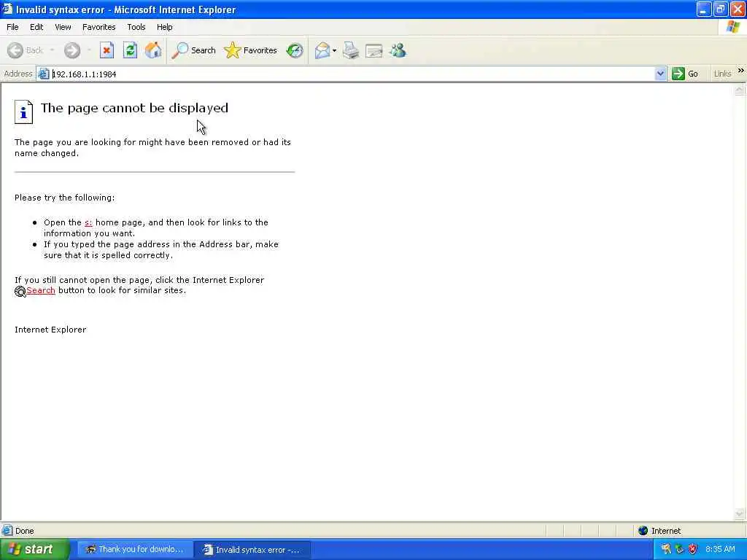747x560 pixels.
Task: Open the Edit menu
Action: pyautogui.click(x=36, y=27)
